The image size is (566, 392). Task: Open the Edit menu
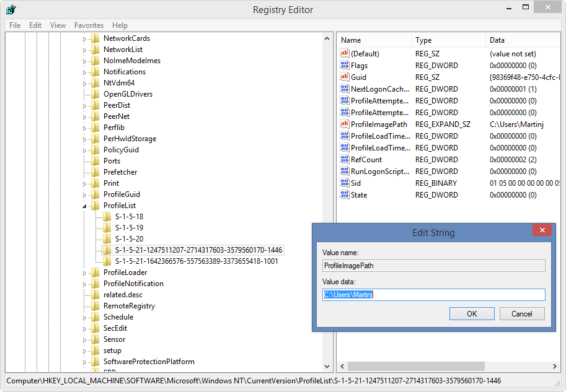35,25
